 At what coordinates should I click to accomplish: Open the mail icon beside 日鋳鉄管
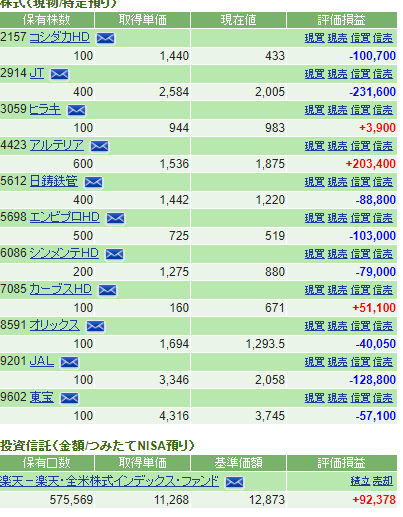[94, 182]
